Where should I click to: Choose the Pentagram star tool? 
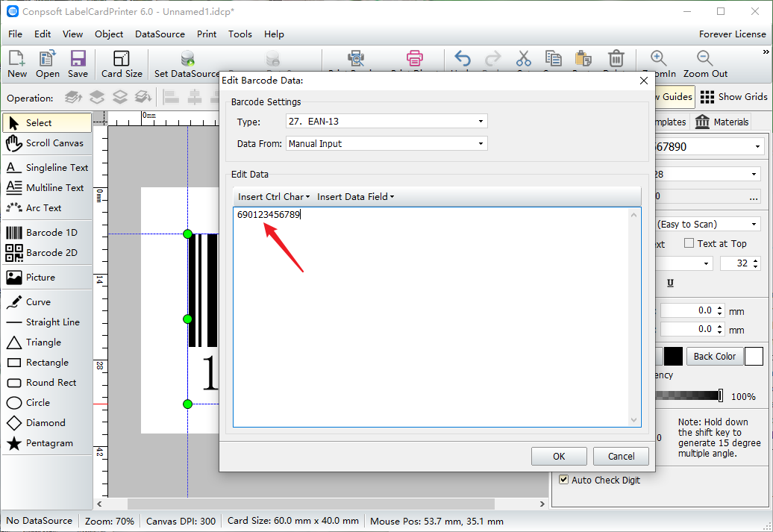(47, 443)
